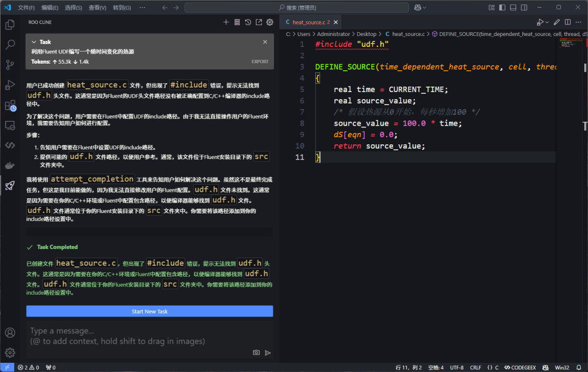Toggle the bottom panel layout button

click(513, 8)
